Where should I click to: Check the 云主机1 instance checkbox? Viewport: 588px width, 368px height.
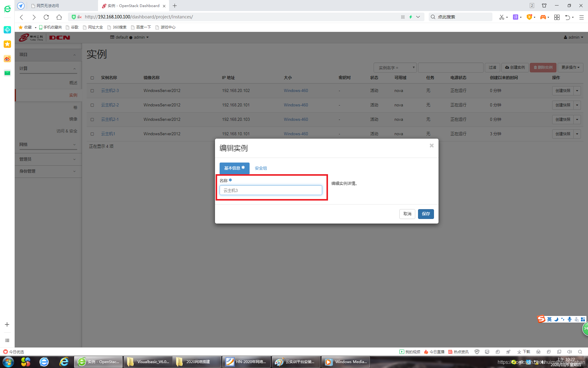pyautogui.click(x=92, y=134)
